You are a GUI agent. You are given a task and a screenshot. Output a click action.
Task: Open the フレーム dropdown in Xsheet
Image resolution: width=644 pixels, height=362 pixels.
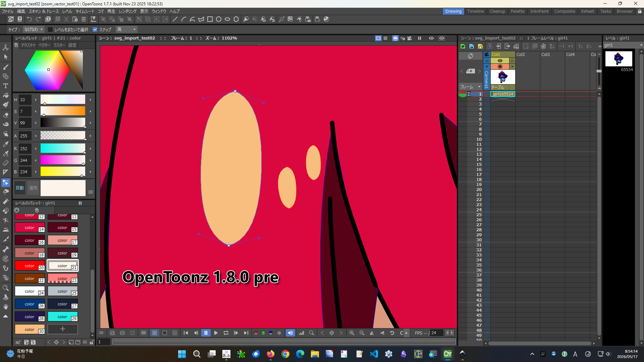pos(470,87)
